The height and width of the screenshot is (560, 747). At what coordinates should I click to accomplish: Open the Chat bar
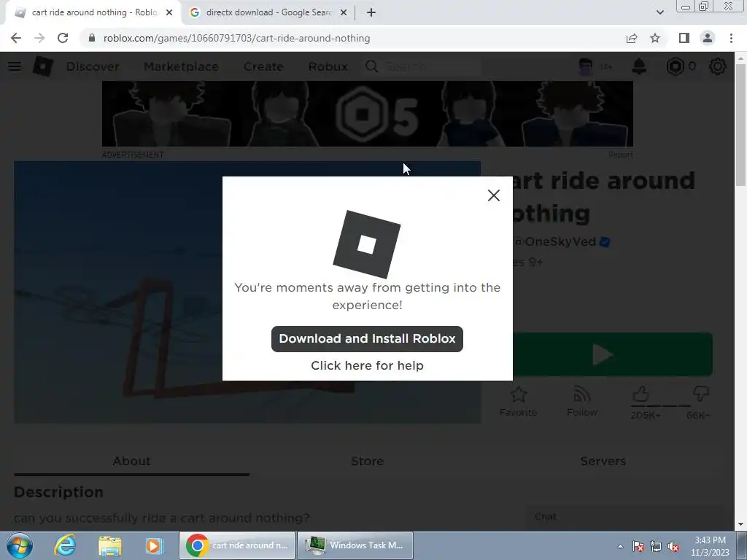tap(623, 517)
